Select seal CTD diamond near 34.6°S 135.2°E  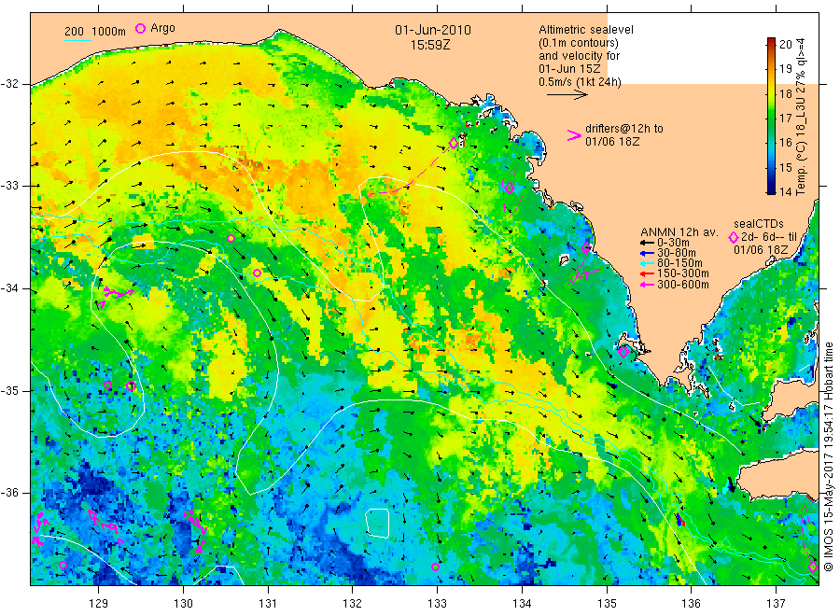click(x=623, y=352)
